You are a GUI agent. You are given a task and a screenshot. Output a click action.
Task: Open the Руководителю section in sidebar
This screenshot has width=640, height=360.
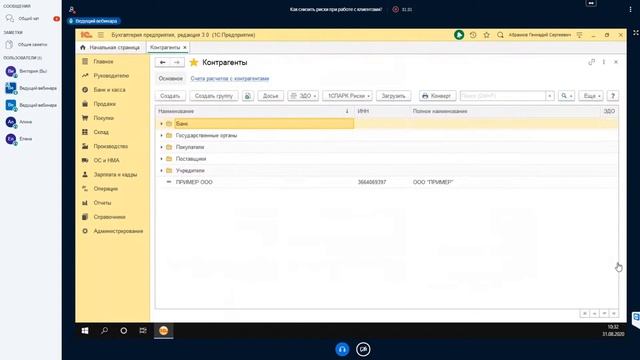(111, 76)
